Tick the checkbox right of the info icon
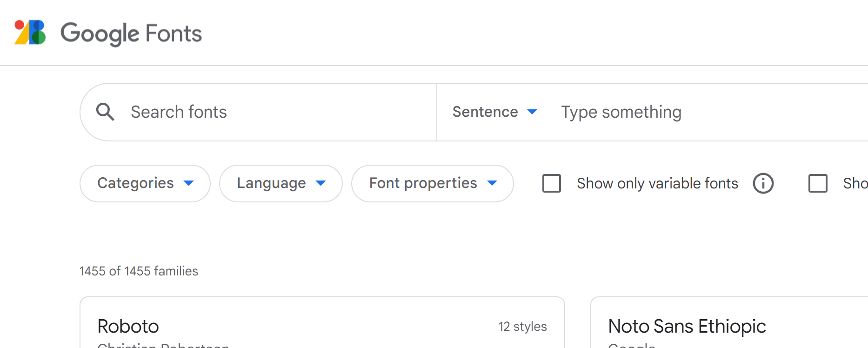The width and height of the screenshot is (868, 348). [x=818, y=183]
